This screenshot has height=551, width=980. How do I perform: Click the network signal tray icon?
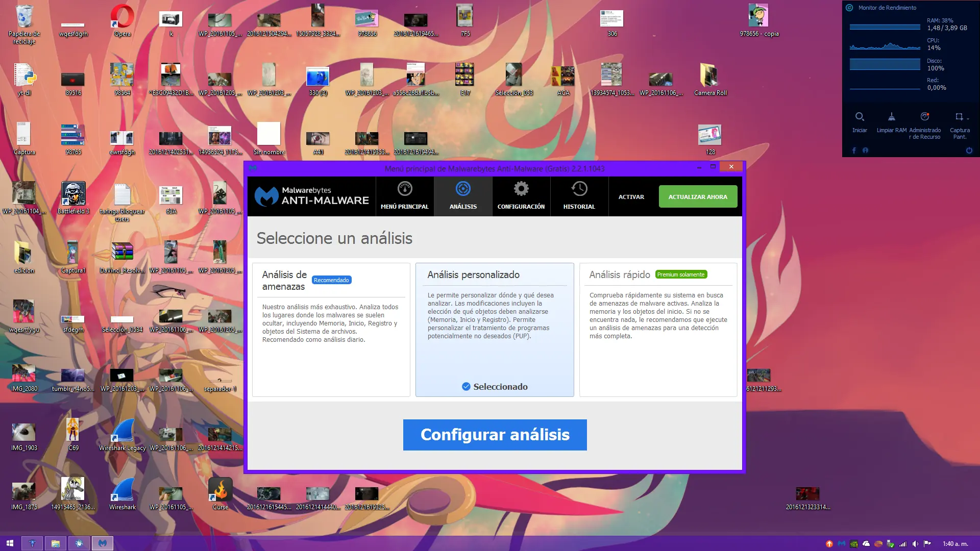click(x=903, y=544)
